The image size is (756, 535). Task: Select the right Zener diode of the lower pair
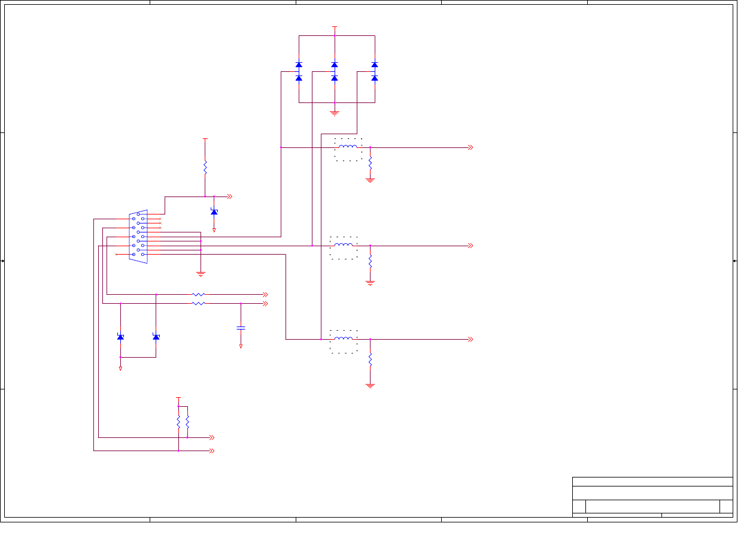point(156,337)
